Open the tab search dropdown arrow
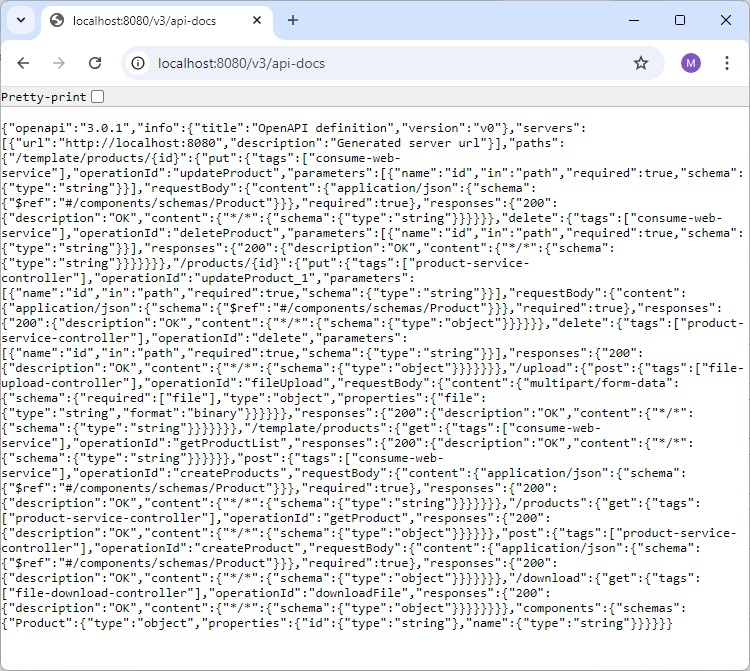The width and height of the screenshot is (750, 671). [21, 21]
